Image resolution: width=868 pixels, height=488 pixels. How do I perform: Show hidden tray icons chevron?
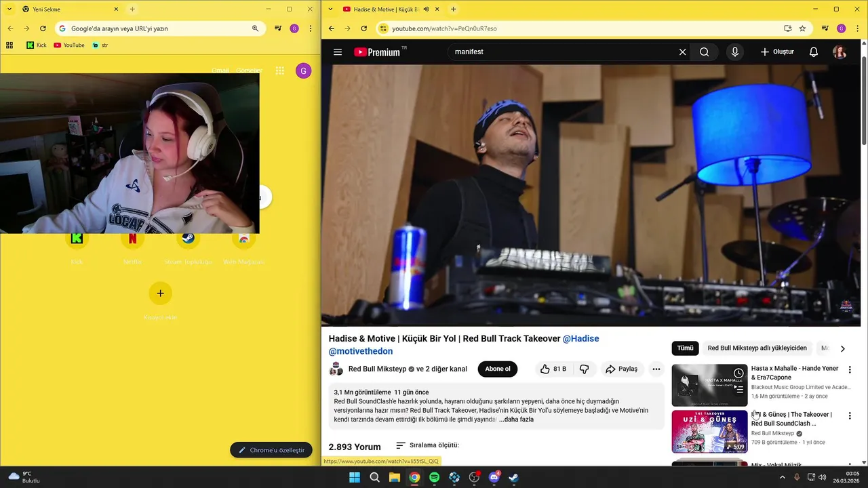[783, 477]
